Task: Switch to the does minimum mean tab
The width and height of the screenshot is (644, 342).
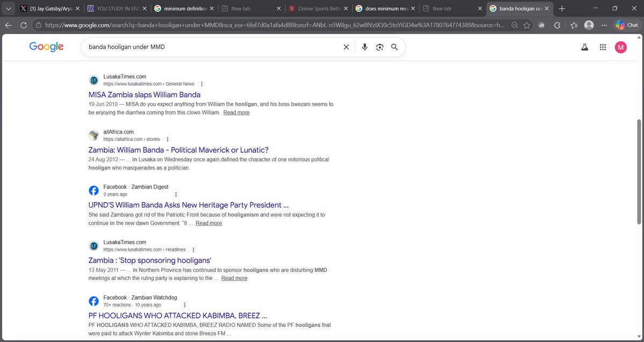Action: click(385, 9)
